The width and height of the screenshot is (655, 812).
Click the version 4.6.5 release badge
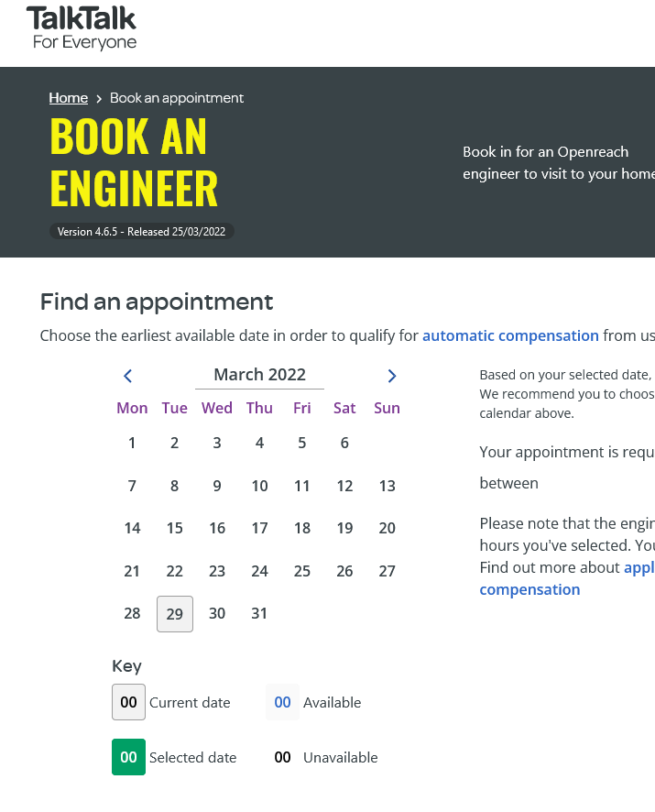[142, 232]
